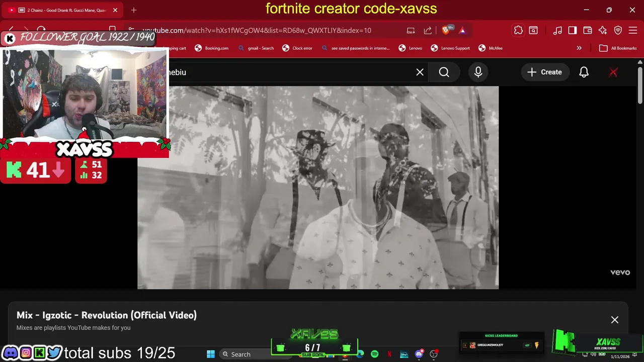Open the tab search icon in Brave toolbar
Screen dimensions: 644x362
click(533, 30)
